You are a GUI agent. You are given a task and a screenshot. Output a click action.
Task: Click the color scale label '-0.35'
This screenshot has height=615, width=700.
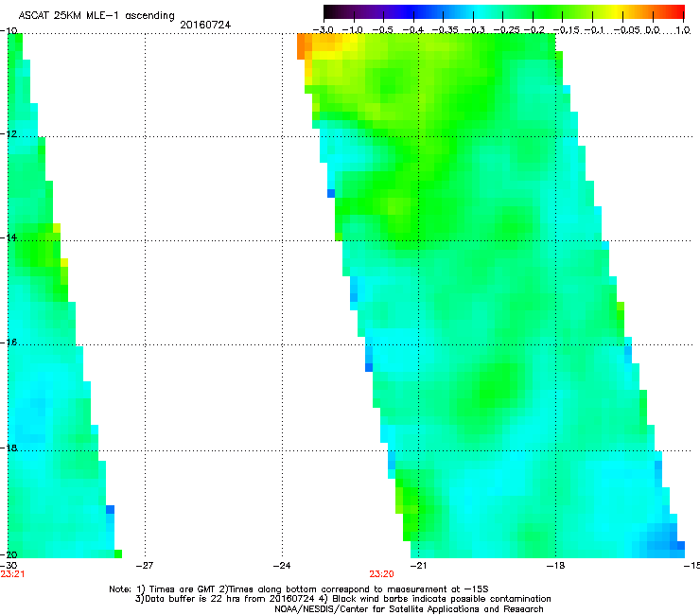click(446, 30)
